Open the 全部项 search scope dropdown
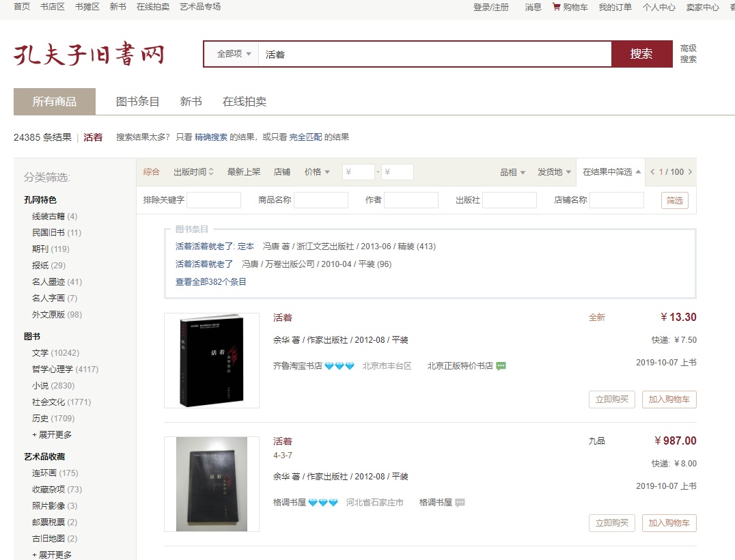 pos(234,54)
